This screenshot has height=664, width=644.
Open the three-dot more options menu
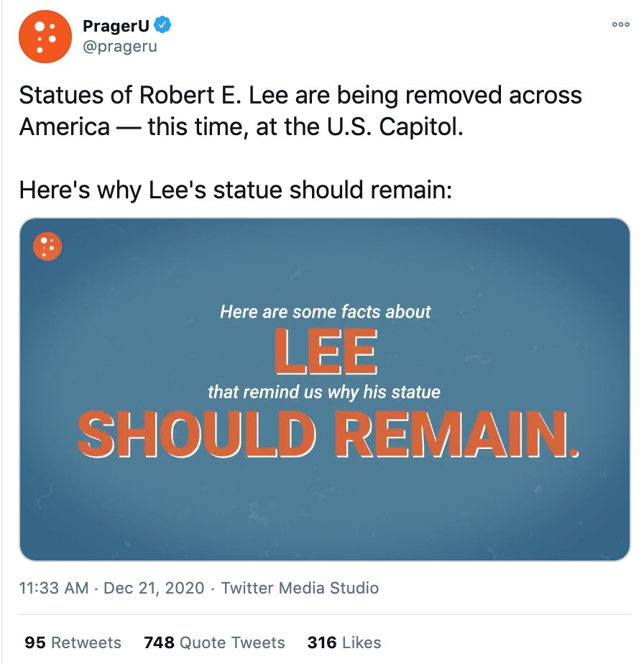tap(621, 24)
